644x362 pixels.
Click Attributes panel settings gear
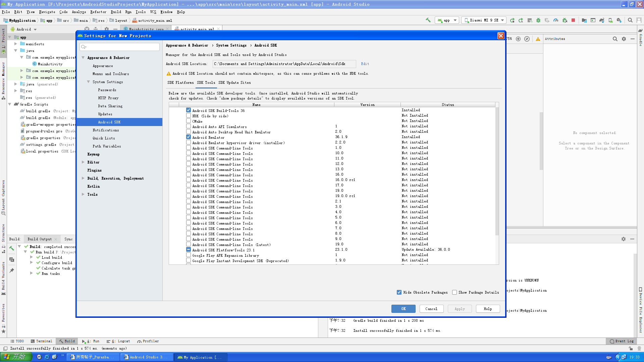pos(624,39)
